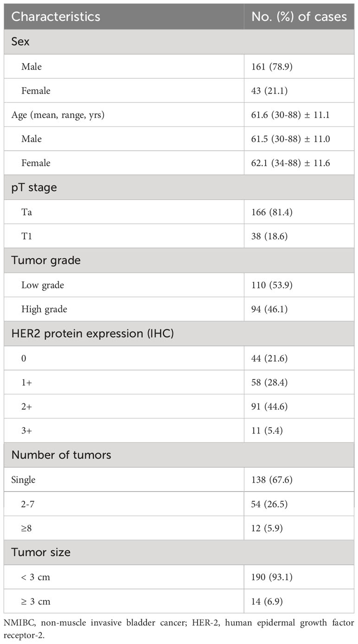The height and width of the screenshot is (644, 358).
Task: Select the Sex section row
Action: [x=179, y=42]
